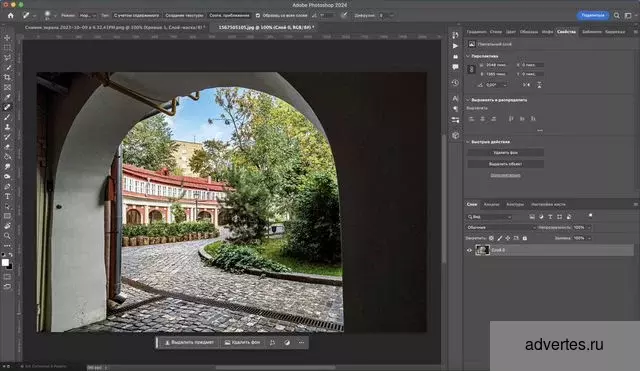Open the 'Дополнительно' link
Screen dimensions: 640x371
tap(505, 175)
